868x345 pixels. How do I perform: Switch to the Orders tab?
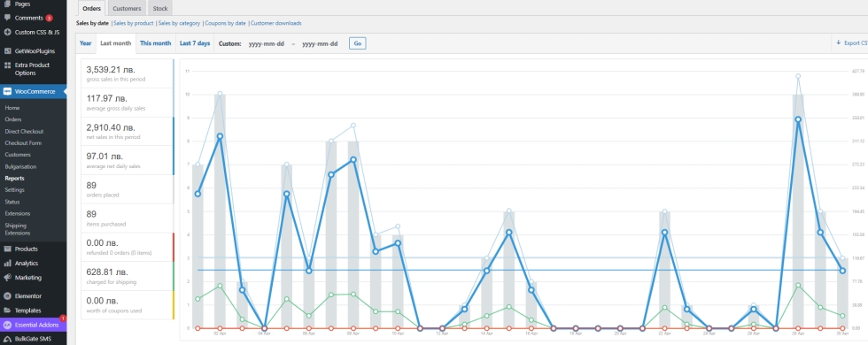click(91, 8)
